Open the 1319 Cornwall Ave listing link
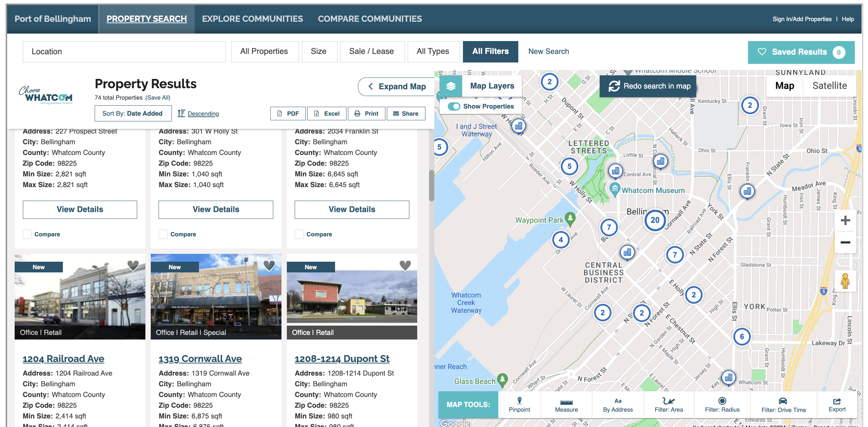 coord(200,358)
